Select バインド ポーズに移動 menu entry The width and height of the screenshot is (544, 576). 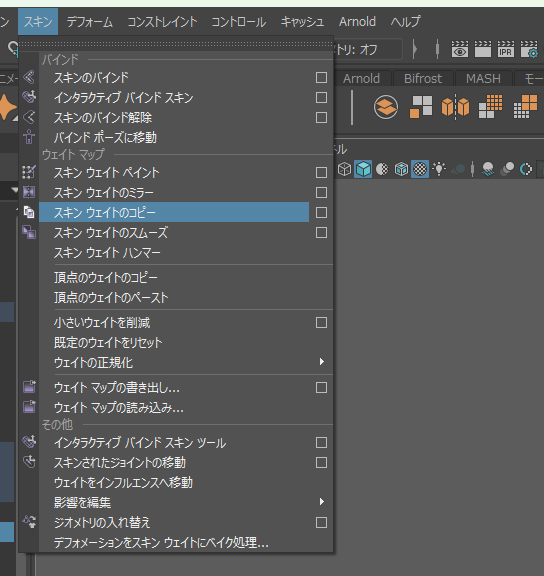tap(186, 138)
